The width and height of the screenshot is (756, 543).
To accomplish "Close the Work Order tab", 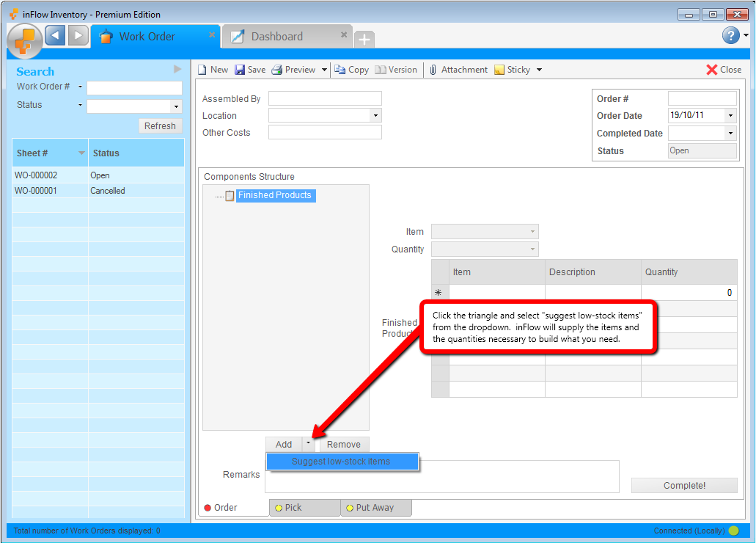I will pos(212,34).
